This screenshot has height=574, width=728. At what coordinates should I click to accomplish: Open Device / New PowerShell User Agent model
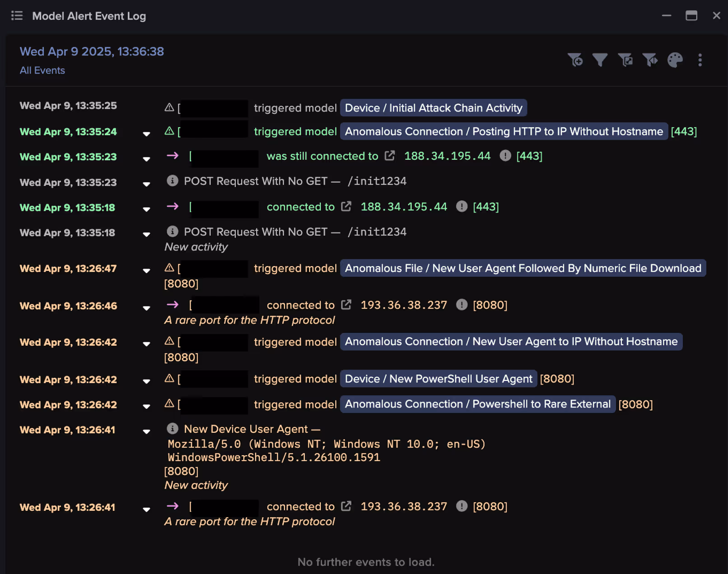pos(439,379)
